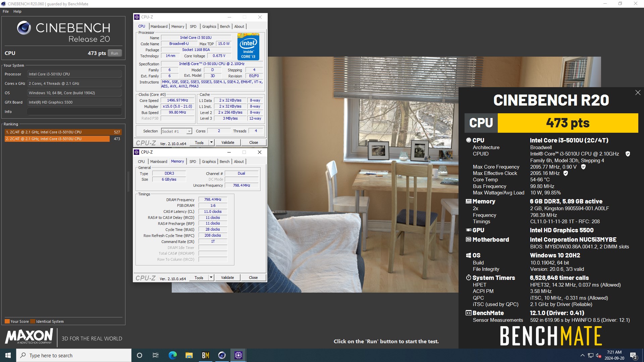Select CPU tab in bottom CPU-Z window
The width and height of the screenshot is (644, 362).
[142, 162]
